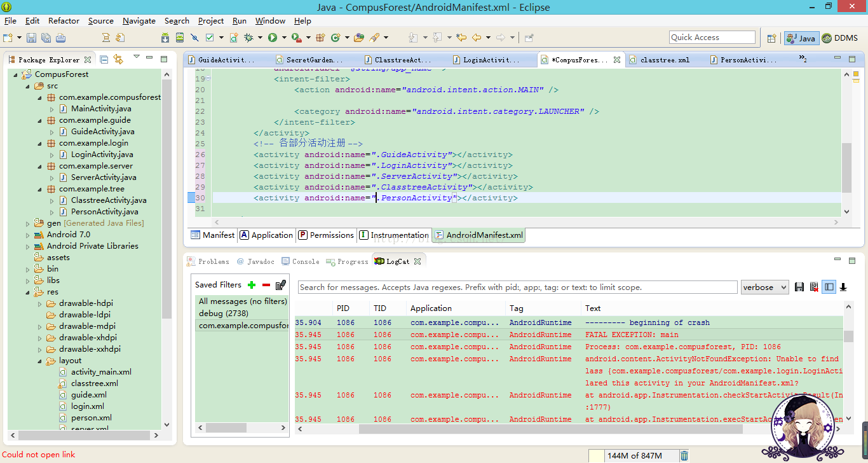This screenshot has width=868, height=463.
Task: Toggle LogCat scroll lock arrow
Action: (x=843, y=287)
